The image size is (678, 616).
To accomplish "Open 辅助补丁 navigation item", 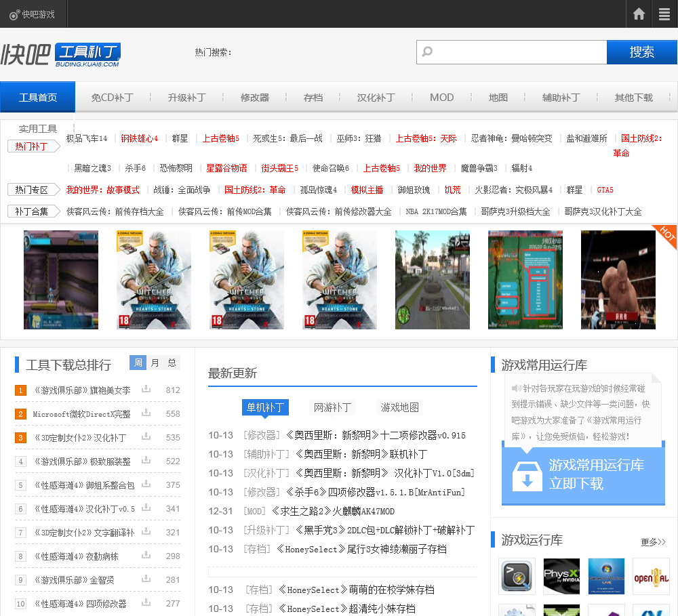I will click(561, 98).
